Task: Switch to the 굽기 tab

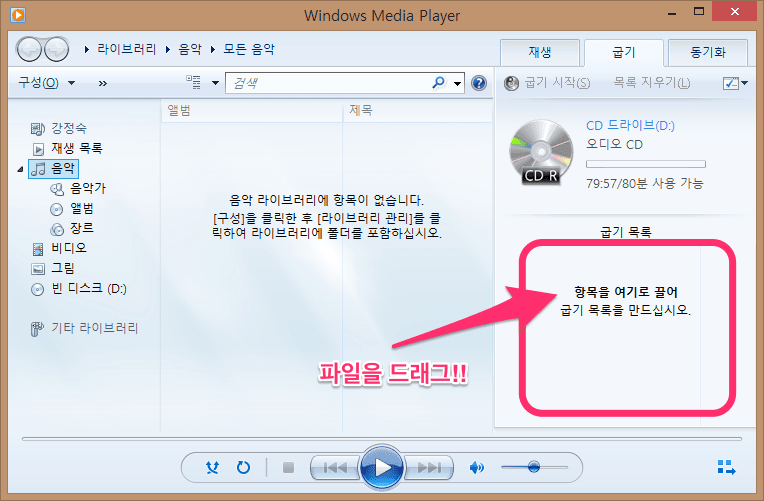Action: pyautogui.click(x=624, y=52)
